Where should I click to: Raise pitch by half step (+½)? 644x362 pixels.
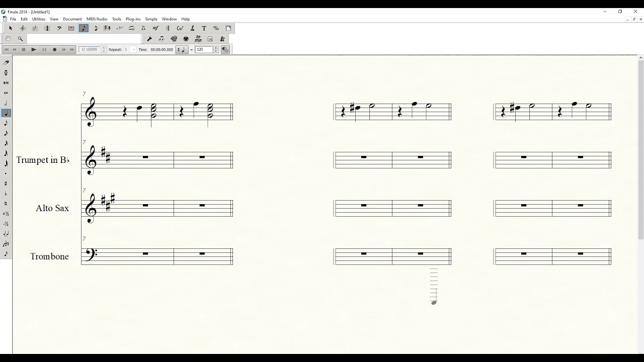click(6, 214)
